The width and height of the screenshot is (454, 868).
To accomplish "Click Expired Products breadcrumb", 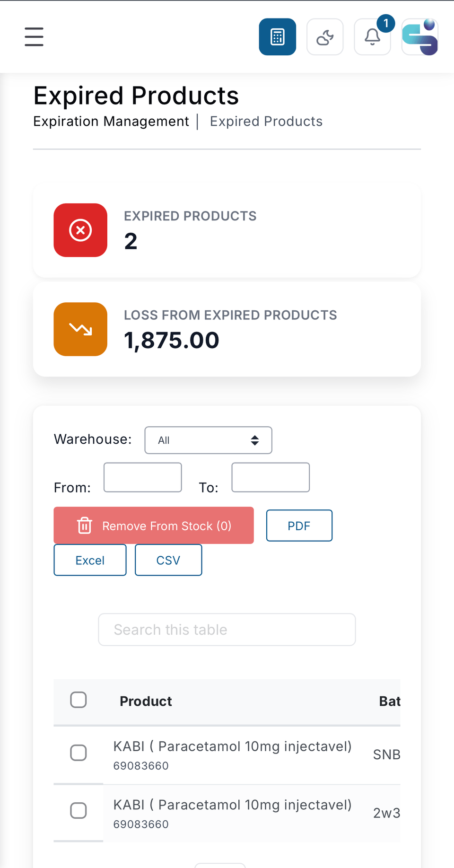I will point(266,122).
